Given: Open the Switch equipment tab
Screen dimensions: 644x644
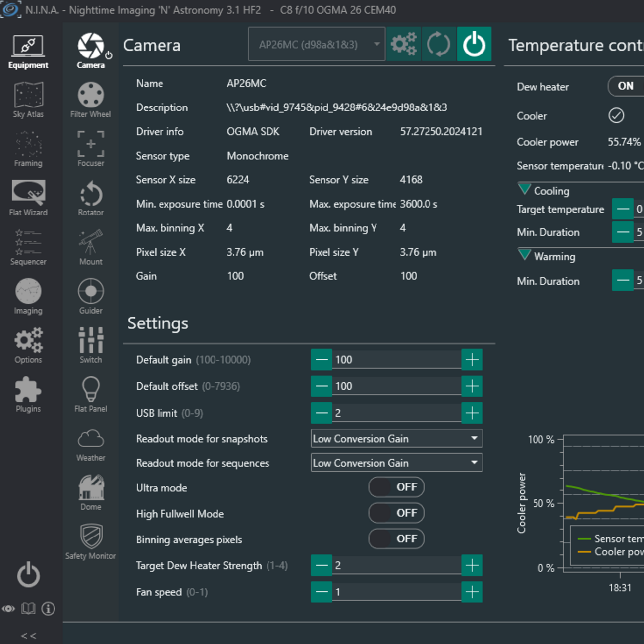Looking at the screenshot, I should tap(91, 346).
